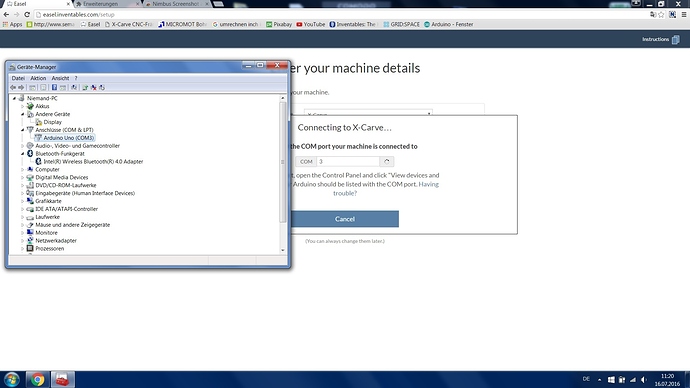This screenshot has height=388, width=690.
Task: Click the COM port number input field
Action: coord(348,161)
